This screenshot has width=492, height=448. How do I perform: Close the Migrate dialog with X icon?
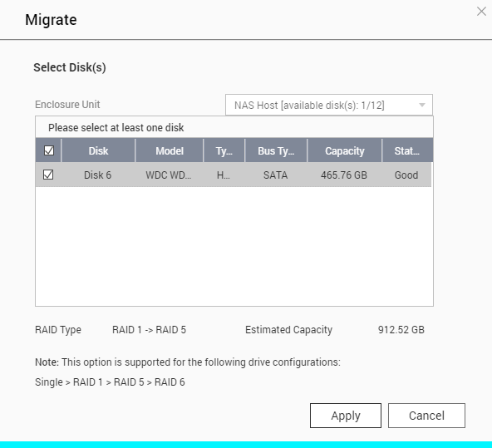click(481, 12)
